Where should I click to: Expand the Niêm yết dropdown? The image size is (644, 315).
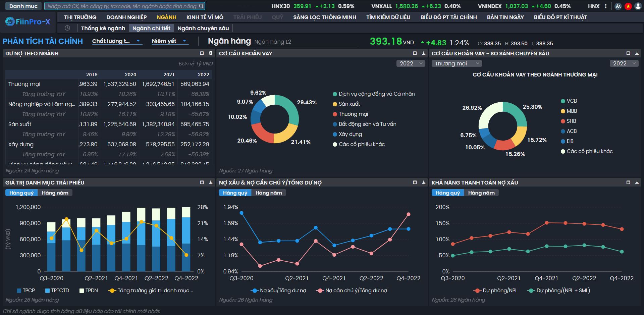169,41
